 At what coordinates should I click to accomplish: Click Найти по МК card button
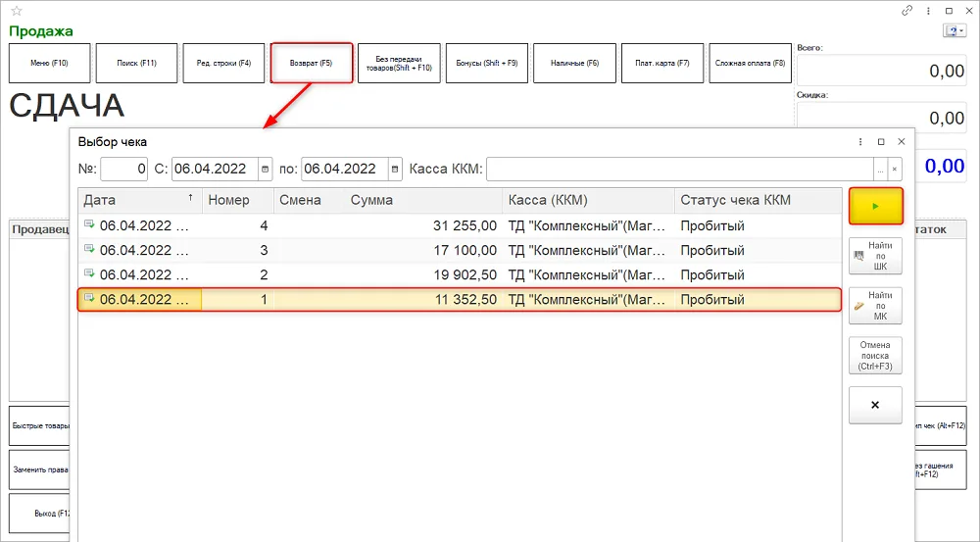click(x=875, y=306)
